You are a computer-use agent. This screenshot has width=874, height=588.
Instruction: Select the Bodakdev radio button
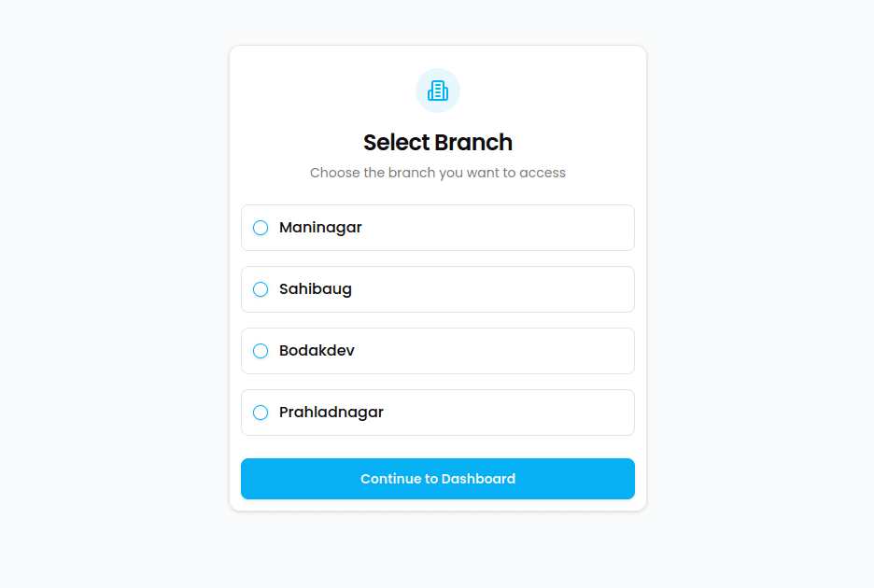pyautogui.click(x=260, y=351)
